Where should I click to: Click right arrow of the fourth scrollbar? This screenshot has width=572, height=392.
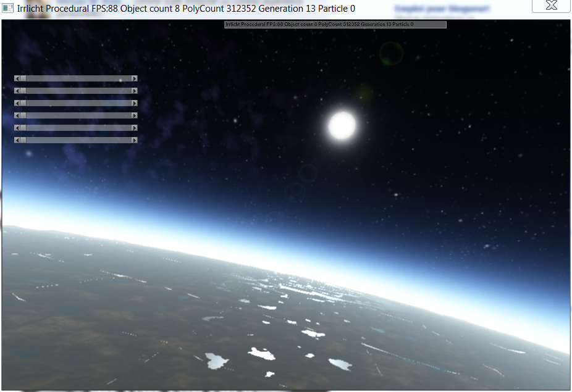tap(135, 115)
